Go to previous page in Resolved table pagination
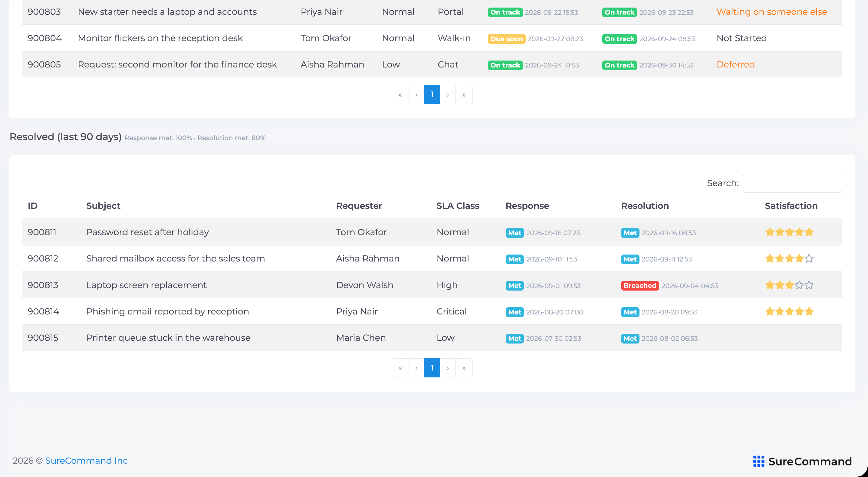Screen dimensions: 868x477 (416, 368)
